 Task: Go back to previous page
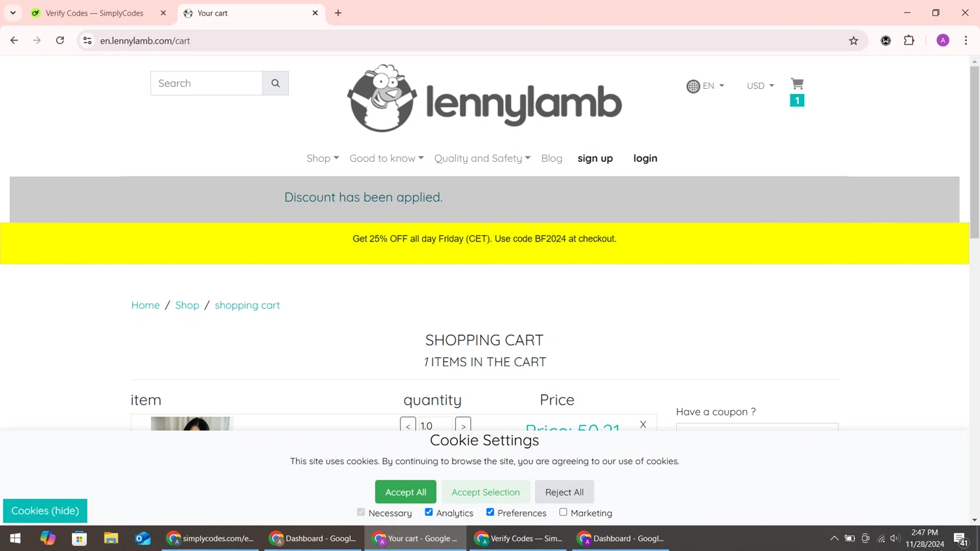(x=14, y=40)
